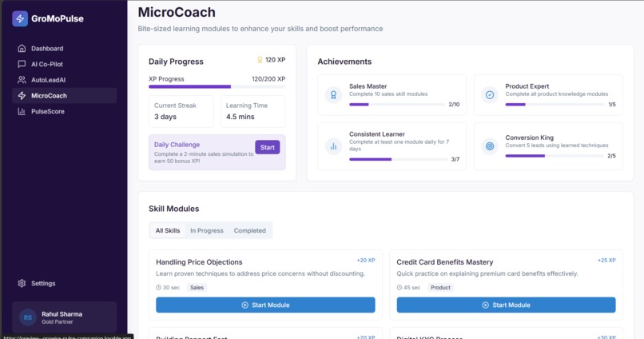Open Dashboard via its home icon
The width and height of the screenshot is (644, 339).
(x=22, y=49)
